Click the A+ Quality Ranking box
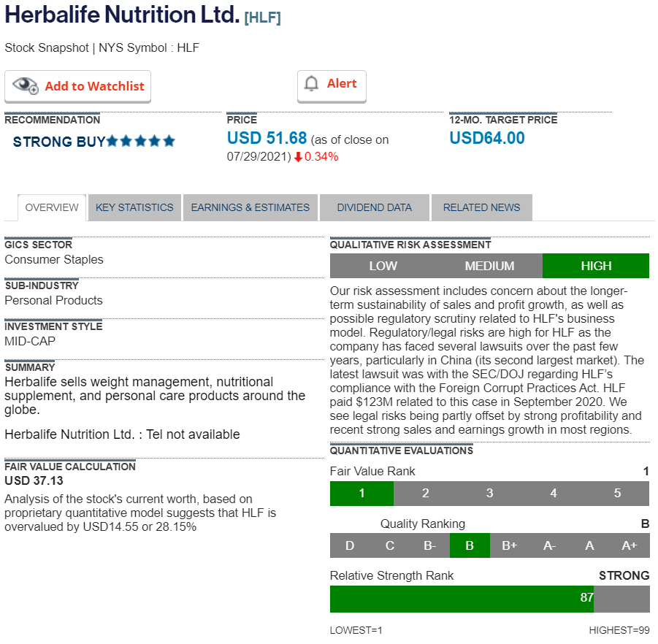658x644 pixels. coord(630,545)
